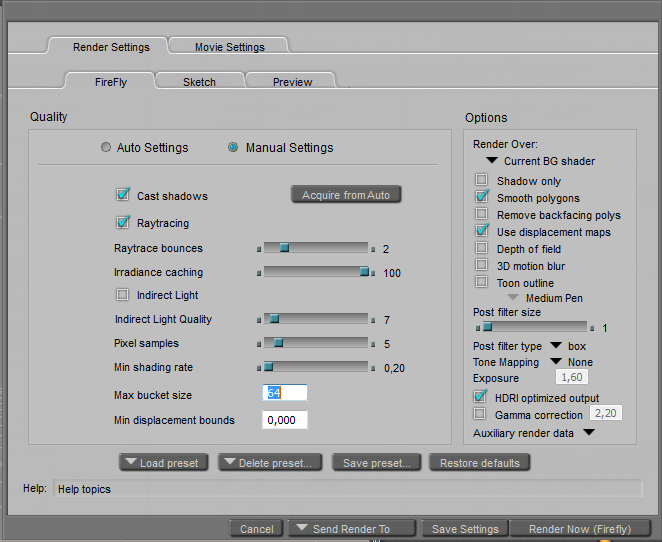This screenshot has width=662, height=542.
Task: Click the Post filter size value 1
Action: tap(605, 328)
